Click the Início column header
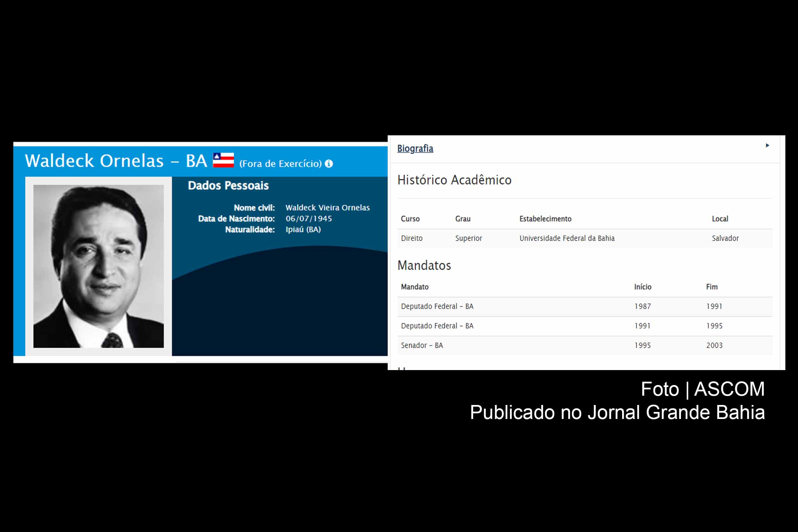This screenshot has height=532, width=798. (643, 287)
